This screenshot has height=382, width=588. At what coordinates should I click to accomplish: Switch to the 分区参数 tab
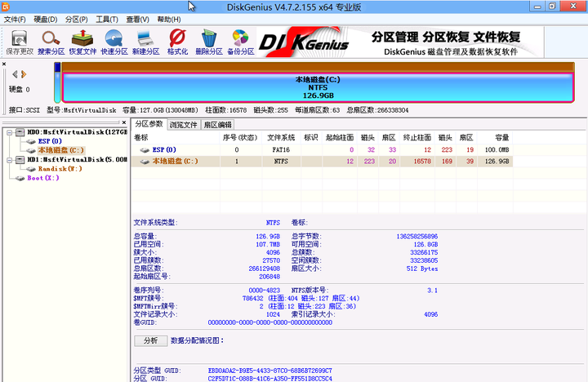(x=149, y=124)
